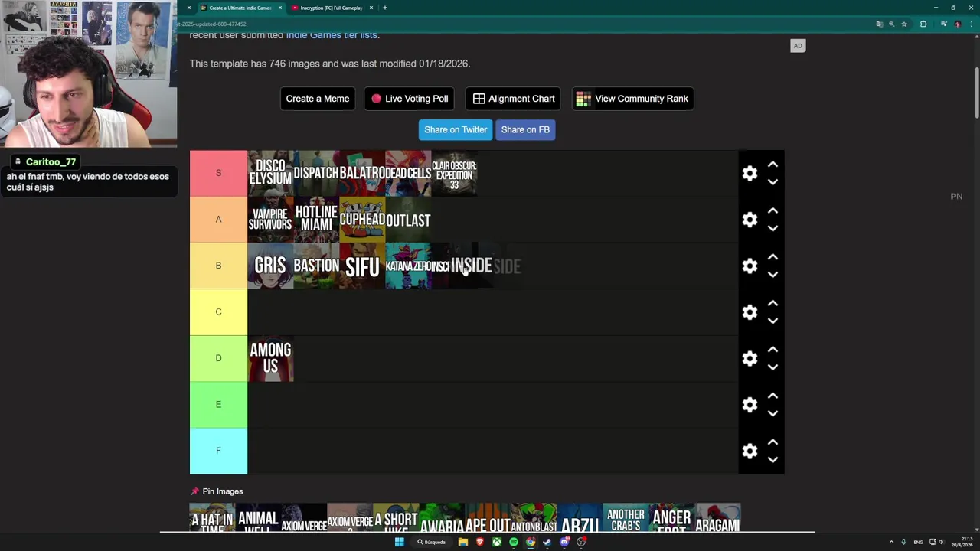Open Steam from the taskbar
The image size is (980, 551).
547,542
